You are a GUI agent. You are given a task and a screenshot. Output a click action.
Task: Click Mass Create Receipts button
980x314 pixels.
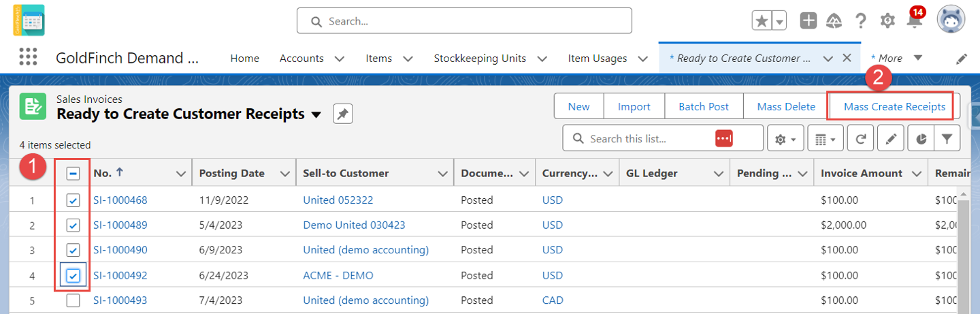coord(894,106)
